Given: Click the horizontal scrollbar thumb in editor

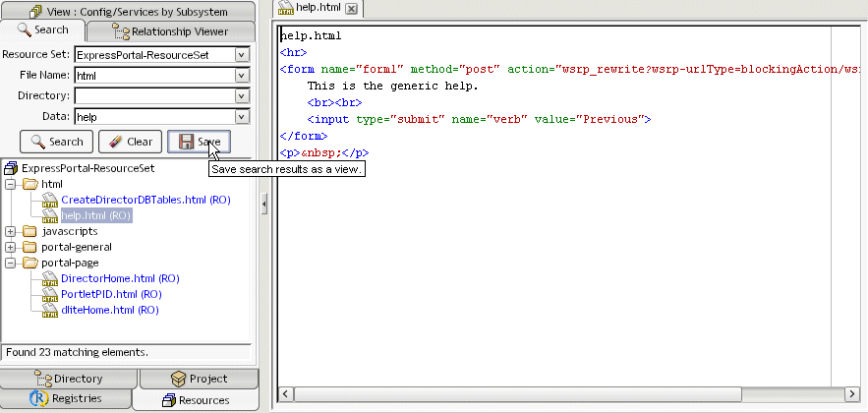Looking at the screenshot, I should [x=518, y=394].
